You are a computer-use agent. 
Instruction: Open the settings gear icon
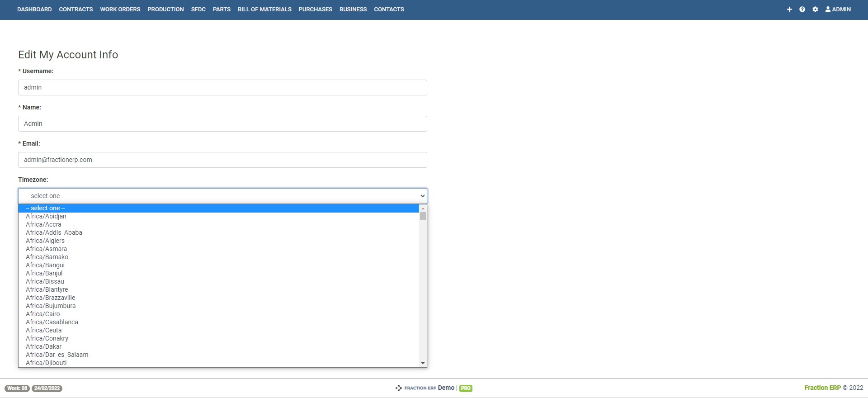(815, 9)
